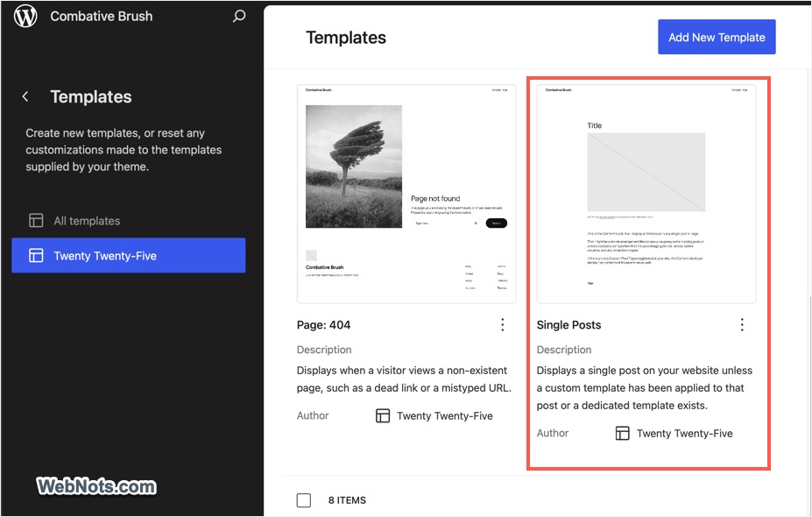Go back using the chevron beside Templates
Viewport: 812px width, 517px height.
[x=25, y=96]
